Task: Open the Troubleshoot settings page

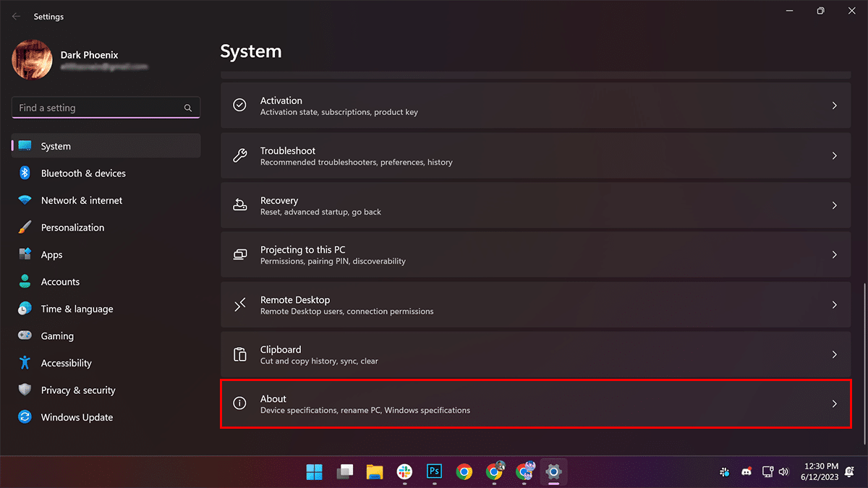Action: tap(535, 155)
